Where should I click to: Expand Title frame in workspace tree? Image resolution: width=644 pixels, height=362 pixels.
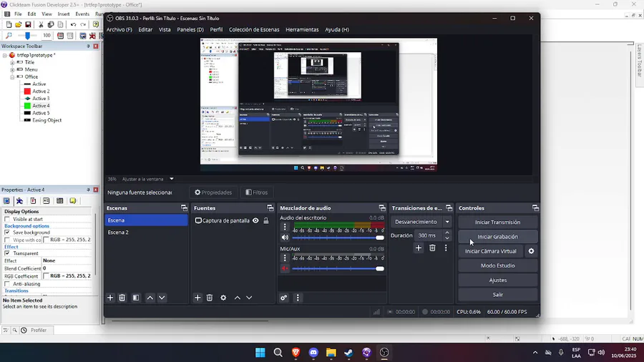click(12, 62)
